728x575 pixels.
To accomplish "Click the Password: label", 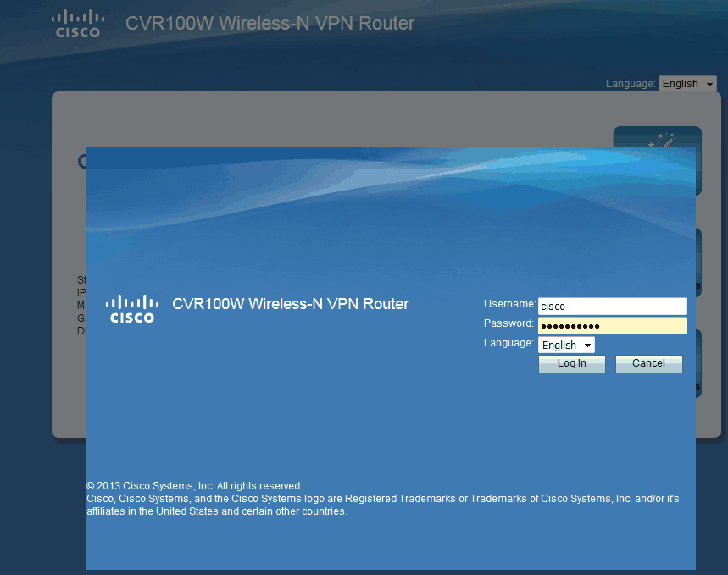I will [x=508, y=323].
